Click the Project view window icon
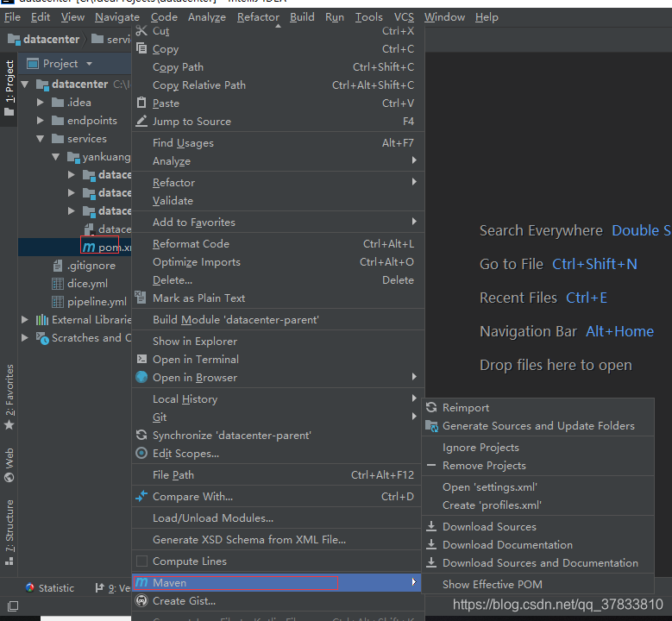This screenshot has width=672, height=621. pyautogui.click(x=33, y=64)
